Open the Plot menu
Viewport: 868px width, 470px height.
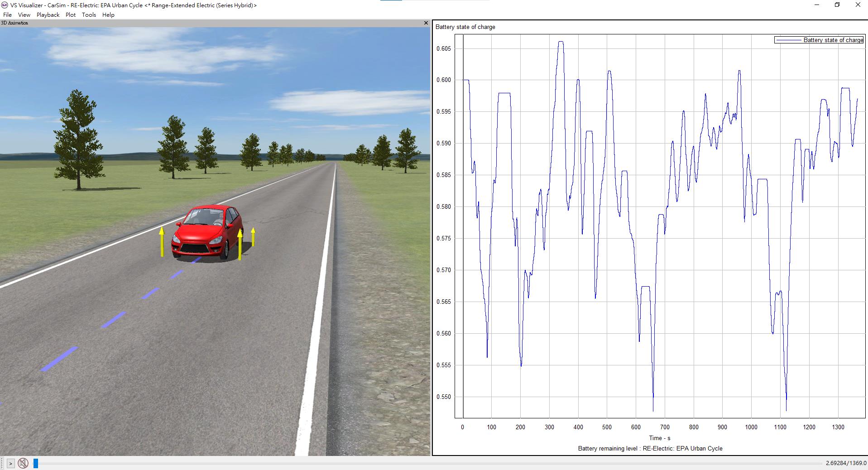click(71, 14)
